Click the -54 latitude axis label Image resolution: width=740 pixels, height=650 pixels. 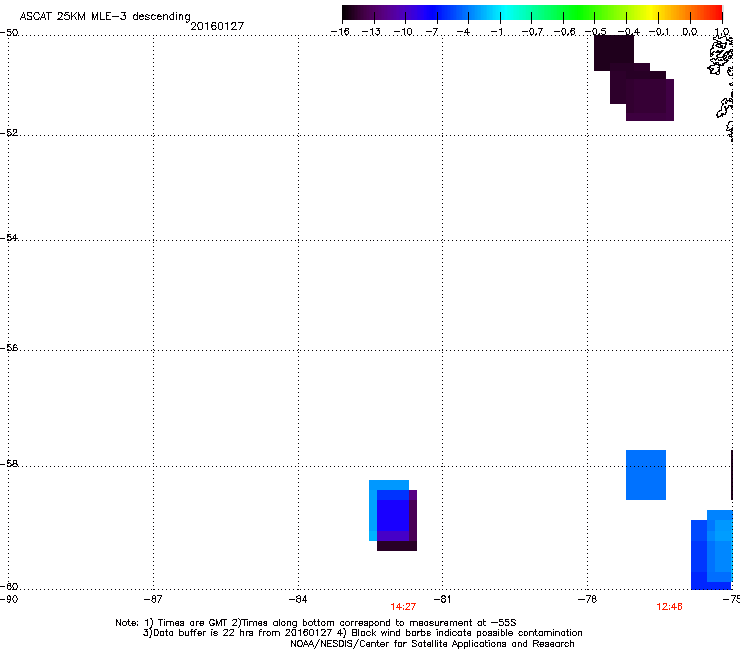click(9, 237)
